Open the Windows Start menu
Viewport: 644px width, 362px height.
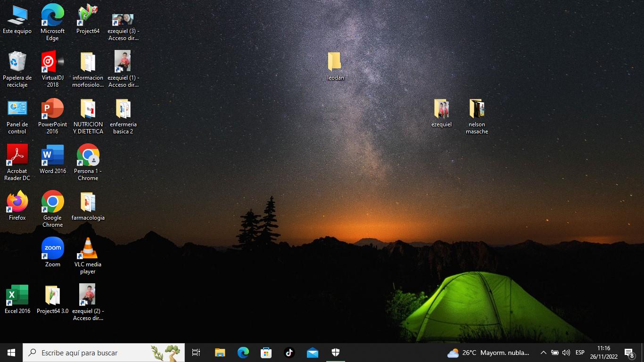coord(11,353)
